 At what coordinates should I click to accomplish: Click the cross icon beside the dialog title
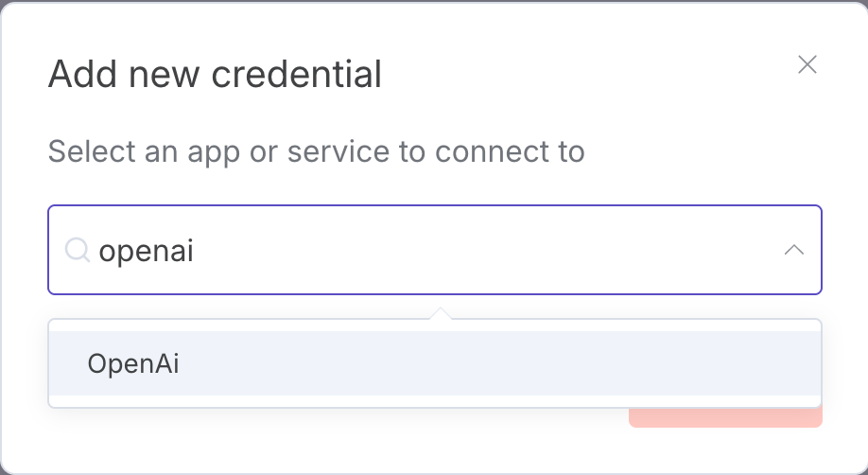click(x=807, y=64)
